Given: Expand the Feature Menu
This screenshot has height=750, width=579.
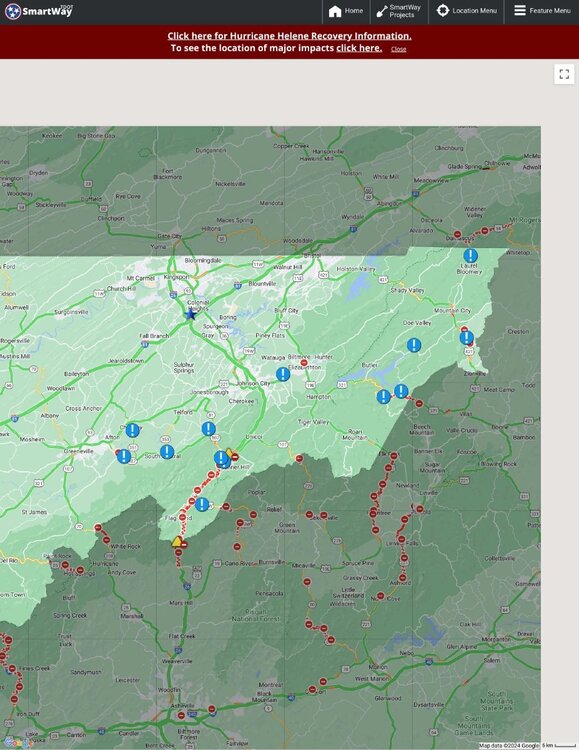Looking at the screenshot, I should pyautogui.click(x=542, y=11).
